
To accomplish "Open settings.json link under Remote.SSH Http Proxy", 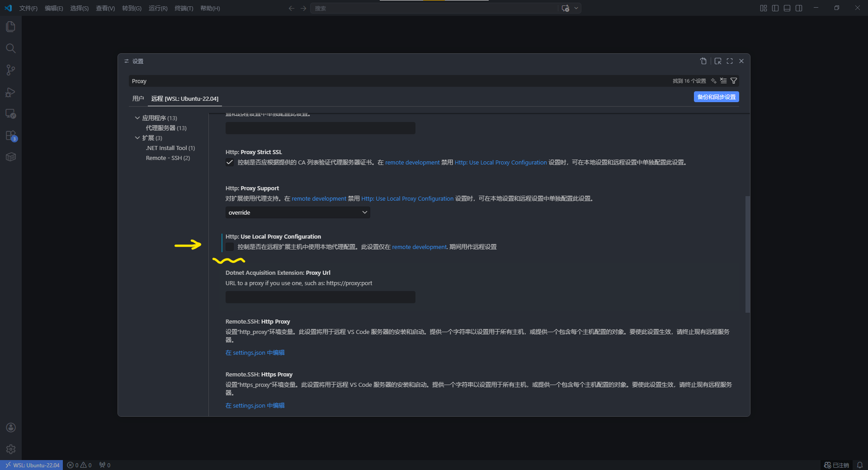I will coord(255,353).
